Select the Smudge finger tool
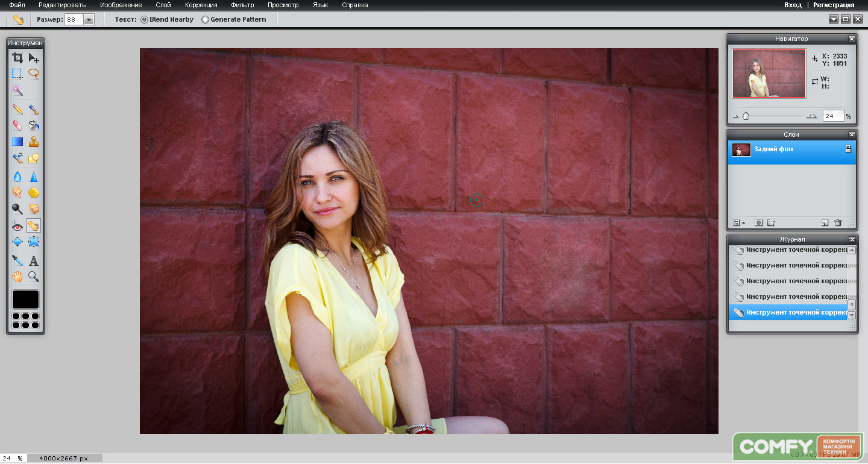 [x=17, y=193]
